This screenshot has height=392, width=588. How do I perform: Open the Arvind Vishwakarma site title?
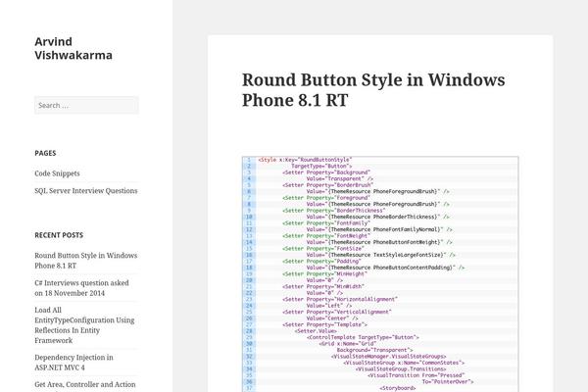73,48
